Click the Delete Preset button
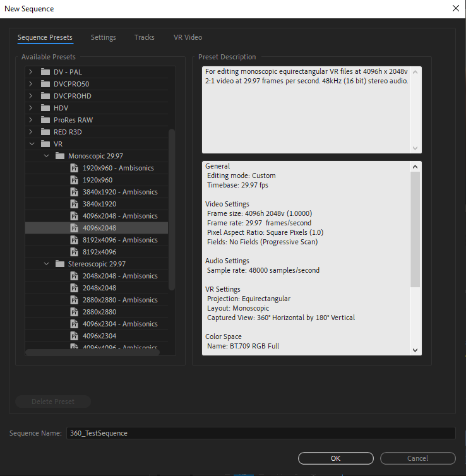Viewport: 466px width, 476px height. tap(53, 402)
